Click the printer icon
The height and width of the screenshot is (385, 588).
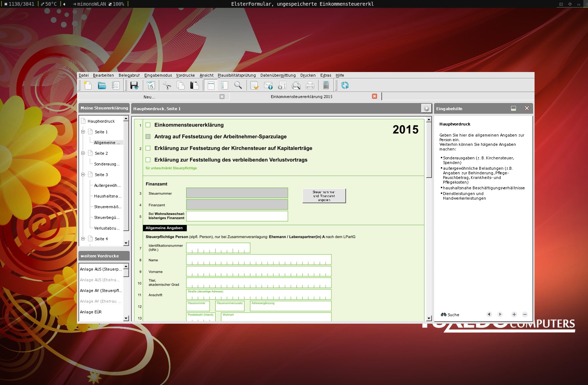pos(310,85)
